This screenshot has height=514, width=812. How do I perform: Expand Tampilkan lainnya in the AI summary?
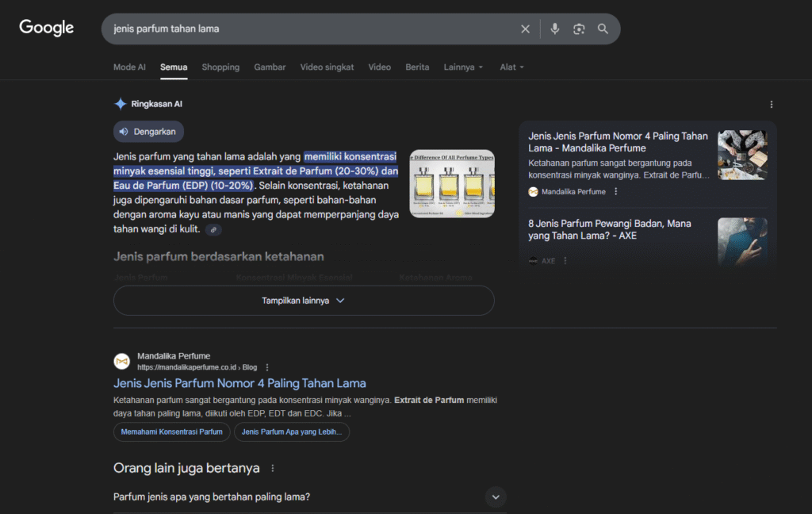[304, 301]
